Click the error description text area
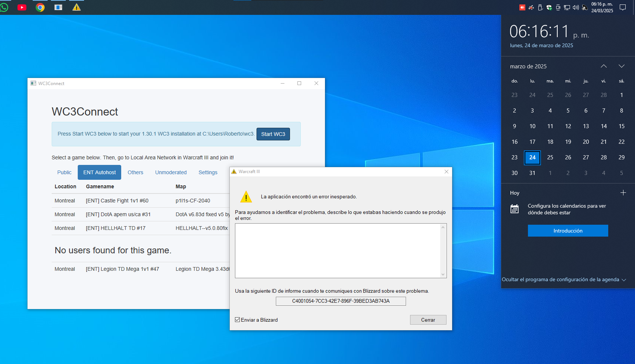The height and width of the screenshot is (364, 635). [338, 251]
